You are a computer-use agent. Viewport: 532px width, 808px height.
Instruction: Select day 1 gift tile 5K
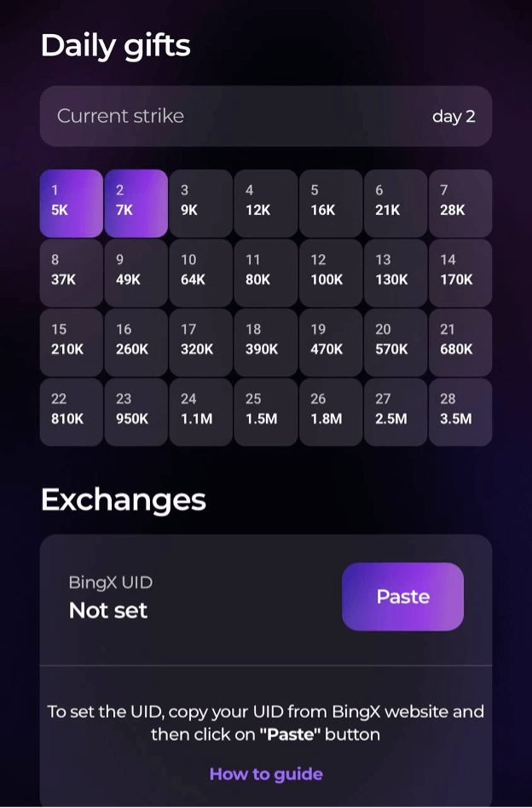[x=72, y=203]
